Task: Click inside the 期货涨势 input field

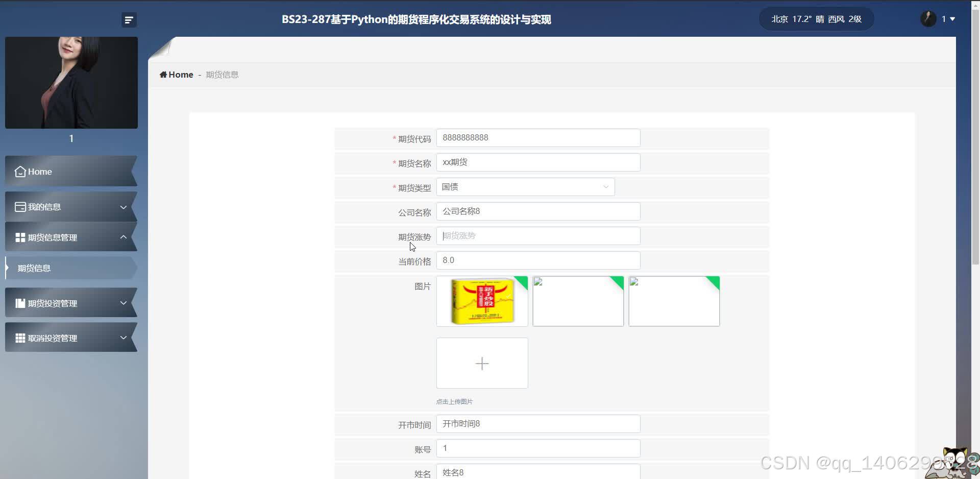Action: 537,235
